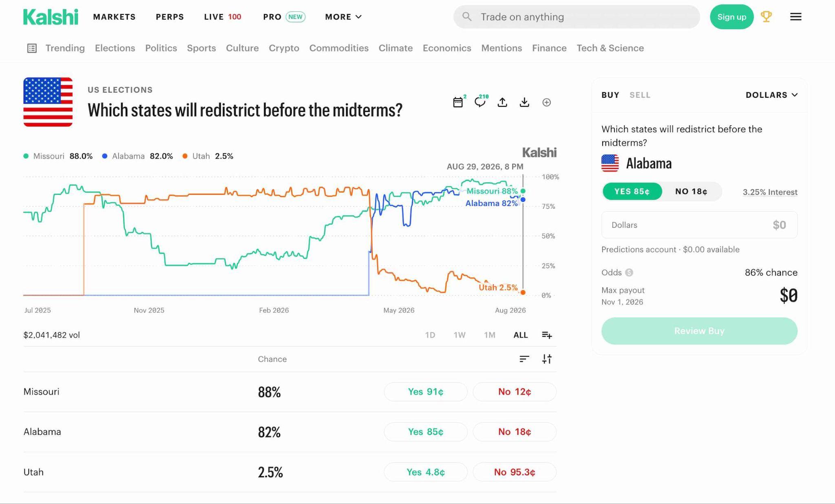
Task: Click the search magnifier icon
Action: pos(467,17)
